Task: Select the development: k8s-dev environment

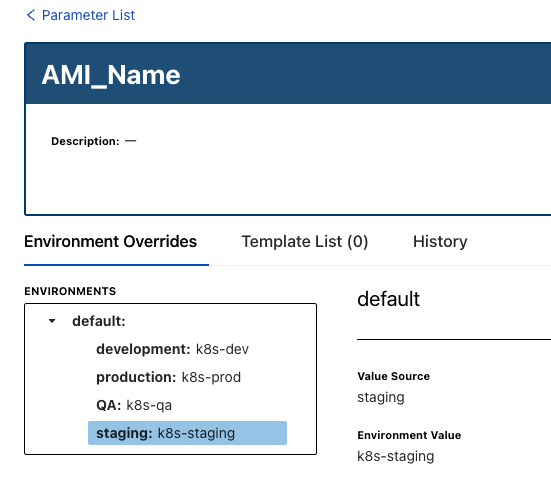Action: click(x=173, y=349)
